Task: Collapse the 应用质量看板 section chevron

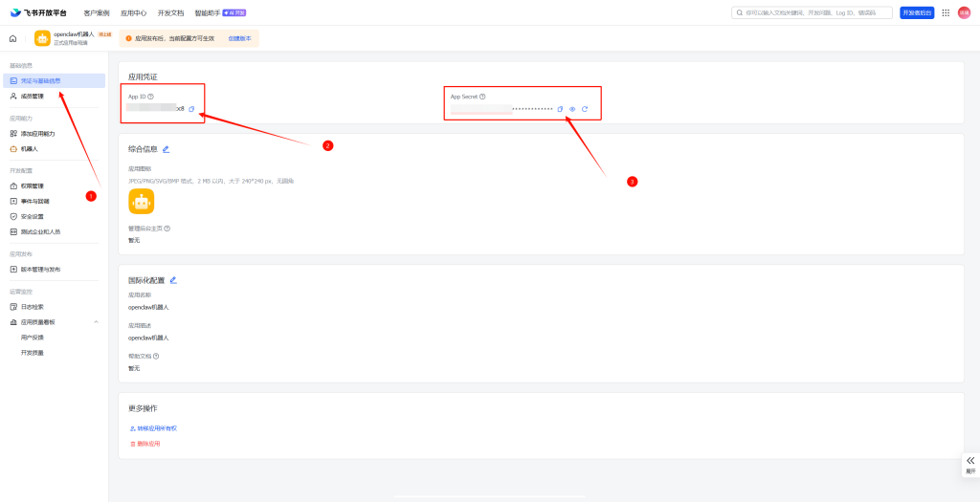Action: 97,322
